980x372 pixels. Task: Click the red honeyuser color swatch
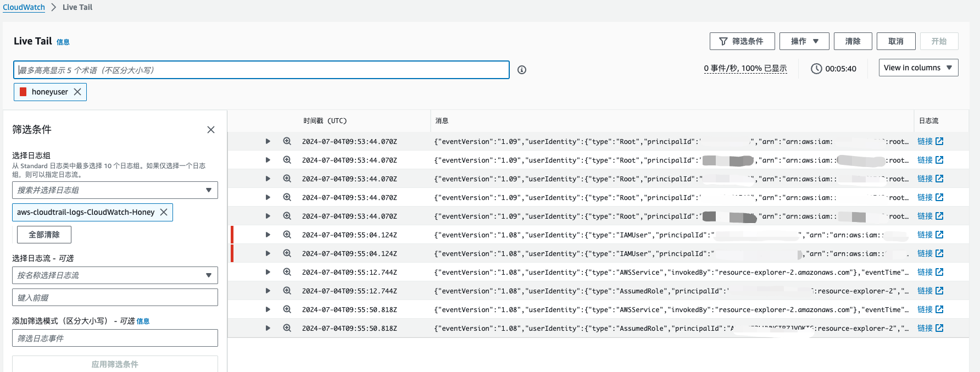pyautogui.click(x=23, y=92)
